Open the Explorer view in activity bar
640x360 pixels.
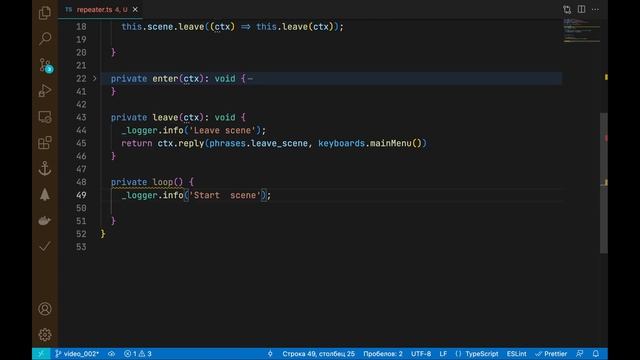pyautogui.click(x=45, y=13)
